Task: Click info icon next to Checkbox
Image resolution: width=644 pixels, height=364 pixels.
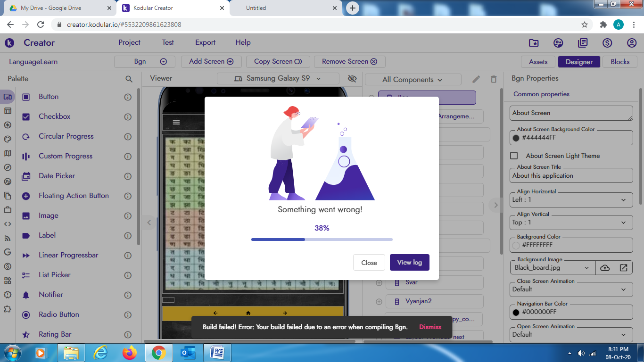Action: point(128,117)
